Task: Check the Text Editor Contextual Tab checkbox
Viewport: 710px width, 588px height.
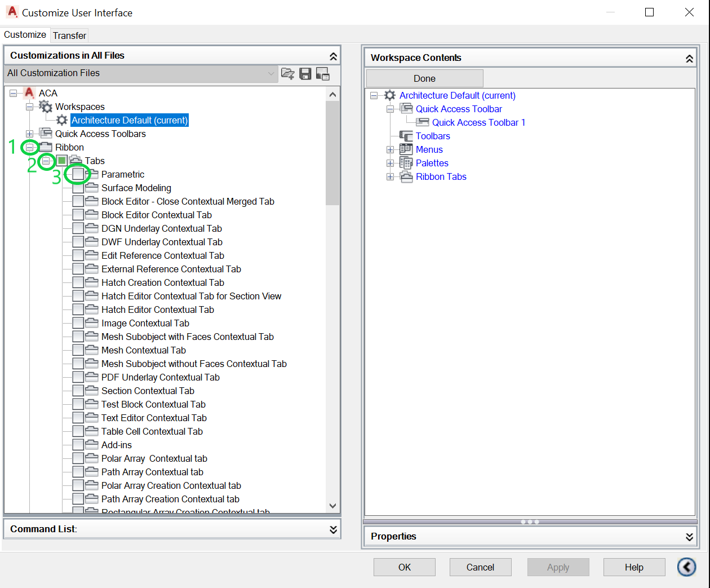Action: (x=78, y=418)
